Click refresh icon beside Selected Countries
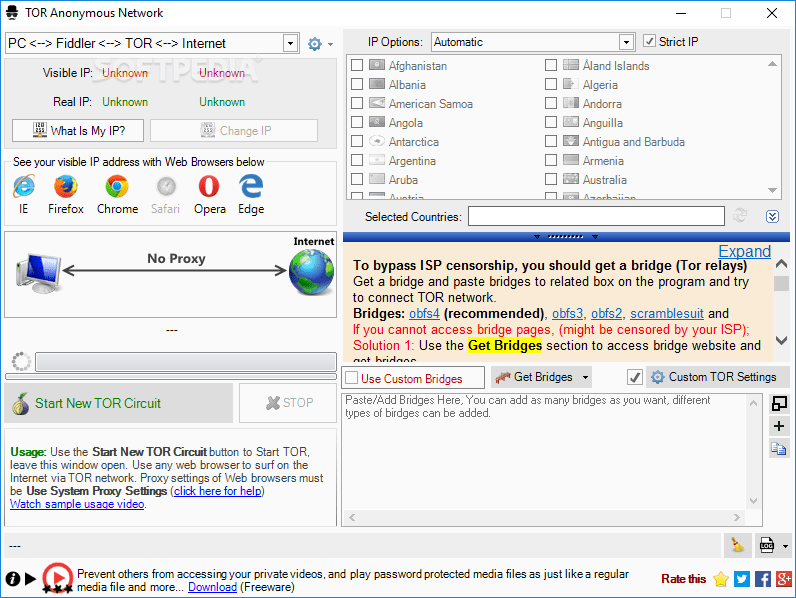Image resolution: width=796 pixels, height=598 pixels. click(x=740, y=216)
